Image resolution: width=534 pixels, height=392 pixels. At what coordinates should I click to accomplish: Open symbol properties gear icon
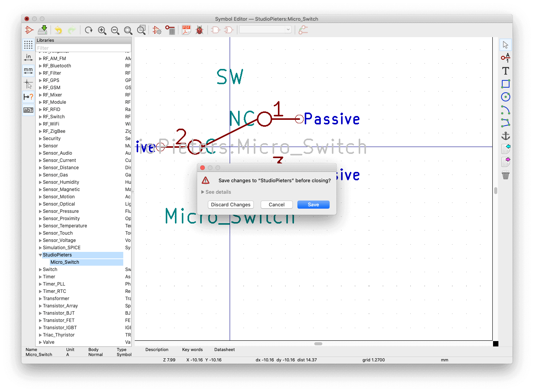point(157,30)
